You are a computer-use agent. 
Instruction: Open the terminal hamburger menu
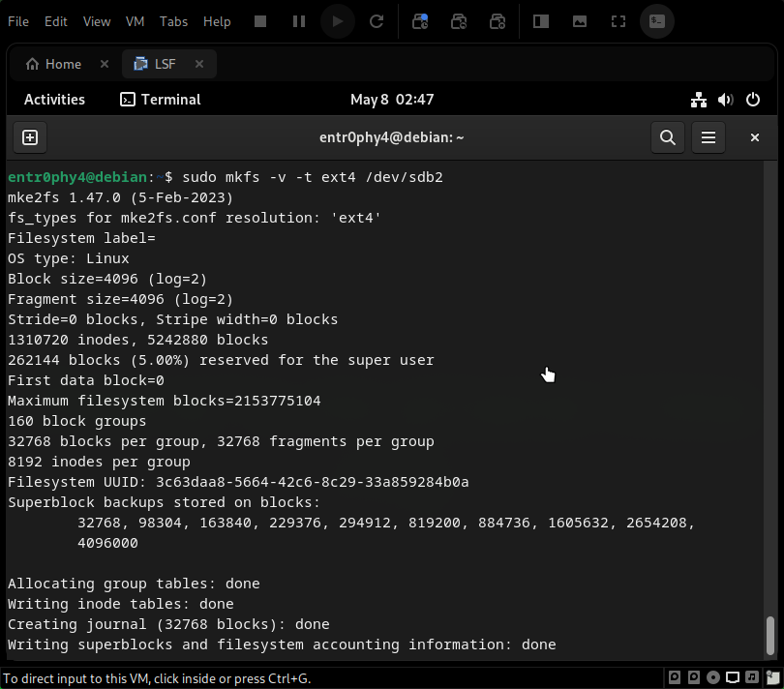tap(708, 137)
